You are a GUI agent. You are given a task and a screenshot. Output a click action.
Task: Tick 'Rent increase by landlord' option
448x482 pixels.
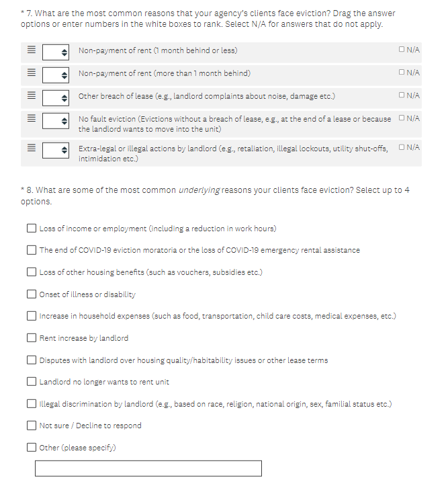pyautogui.click(x=32, y=338)
